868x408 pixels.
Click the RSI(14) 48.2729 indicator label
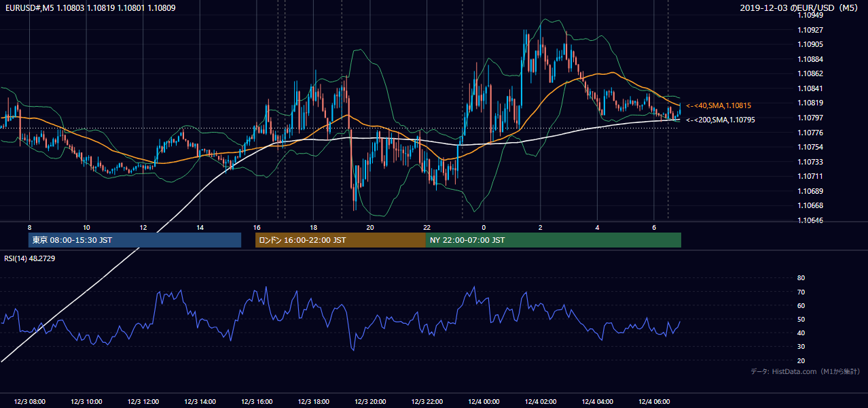click(30, 258)
